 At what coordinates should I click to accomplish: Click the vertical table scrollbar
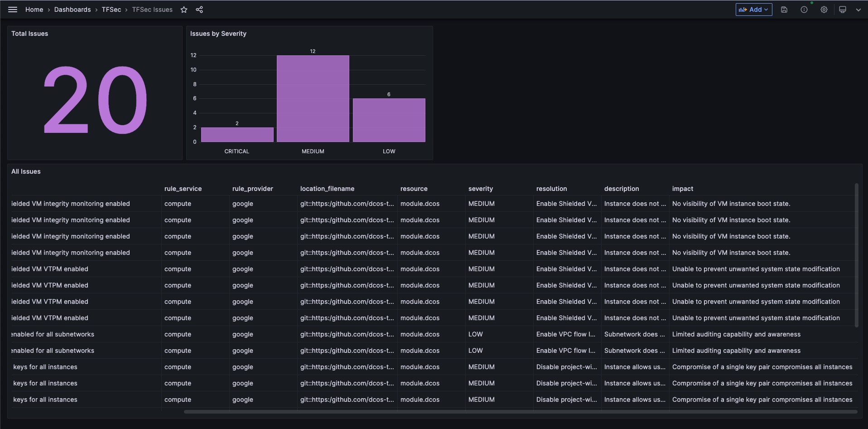click(x=856, y=255)
